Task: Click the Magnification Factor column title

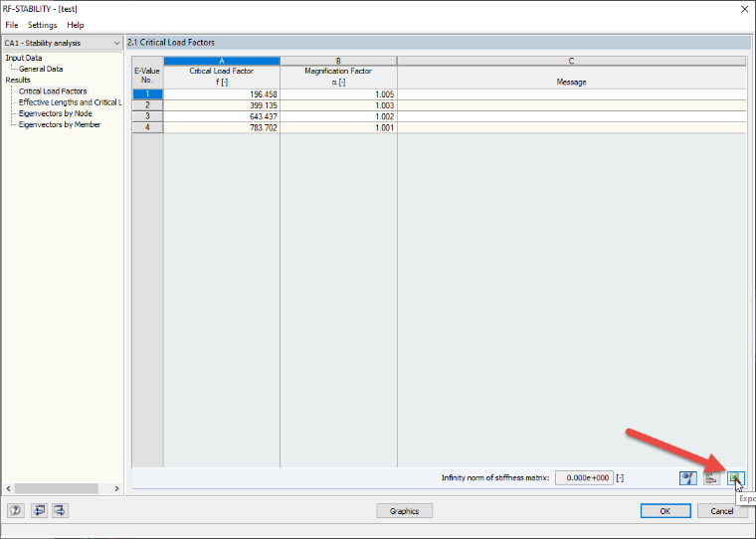Action: (x=338, y=71)
